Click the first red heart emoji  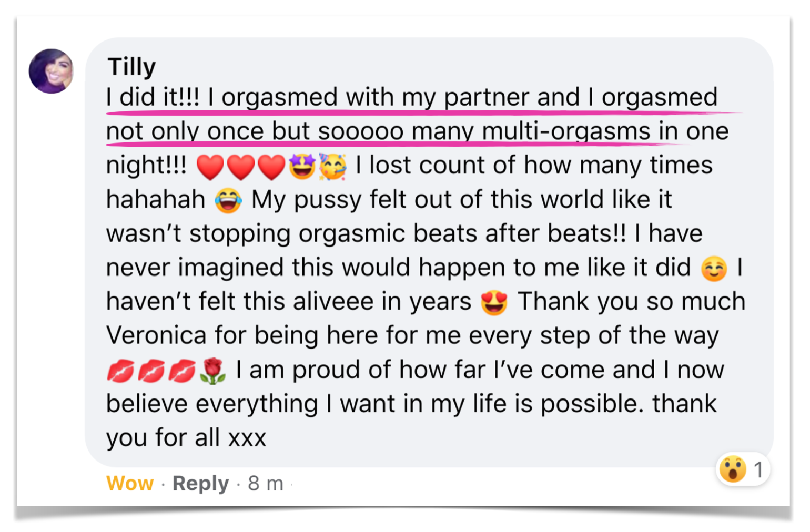click(210, 167)
